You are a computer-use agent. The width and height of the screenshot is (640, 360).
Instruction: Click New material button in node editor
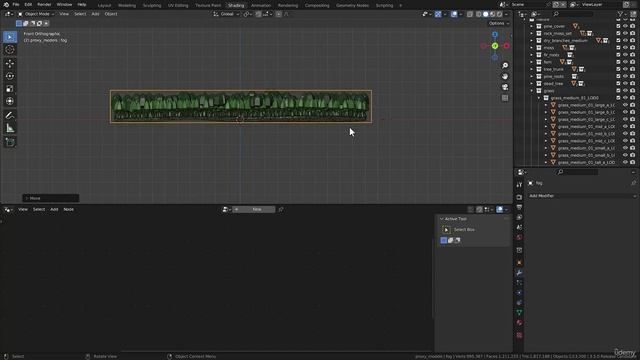click(253, 209)
